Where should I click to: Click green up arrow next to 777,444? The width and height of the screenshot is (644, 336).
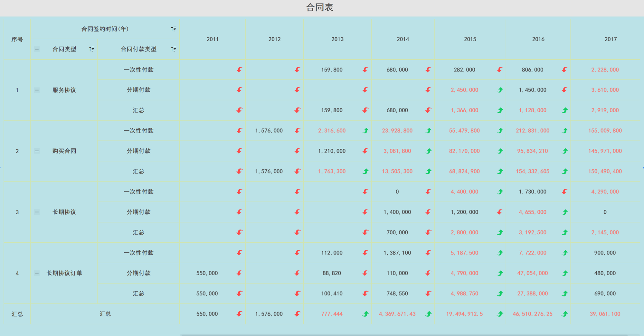point(365,314)
